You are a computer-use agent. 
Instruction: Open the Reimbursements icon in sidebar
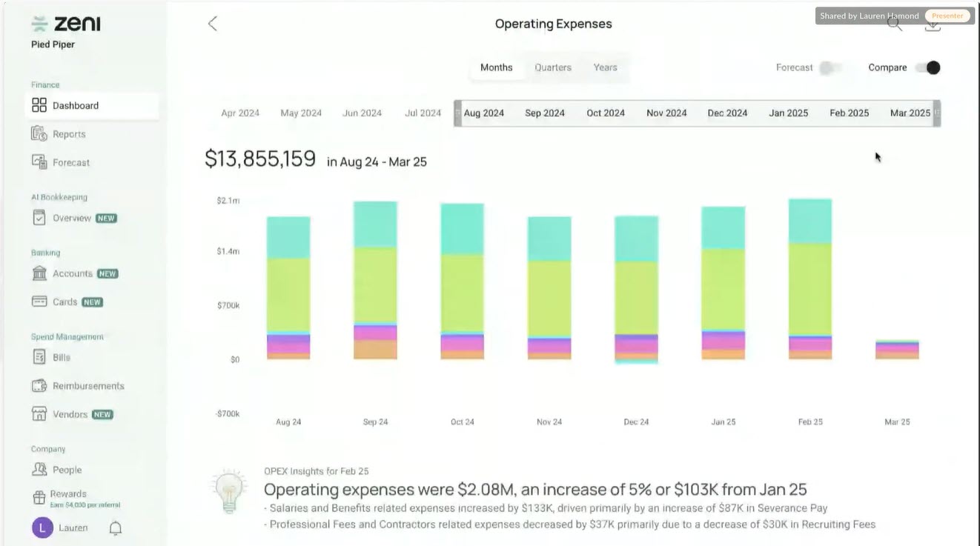click(39, 386)
